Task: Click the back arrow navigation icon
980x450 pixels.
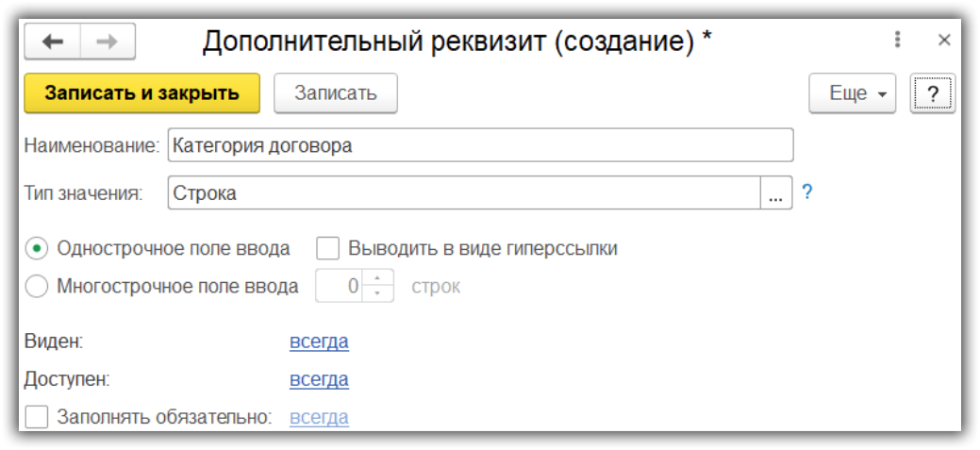Action: [x=53, y=42]
